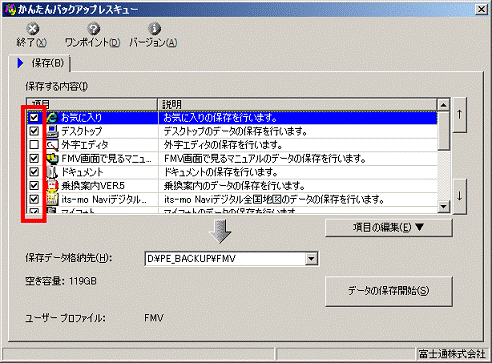
Task: Toggle the FMV画面で見るマニュアル checkbox
Action: click(x=34, y=158)
